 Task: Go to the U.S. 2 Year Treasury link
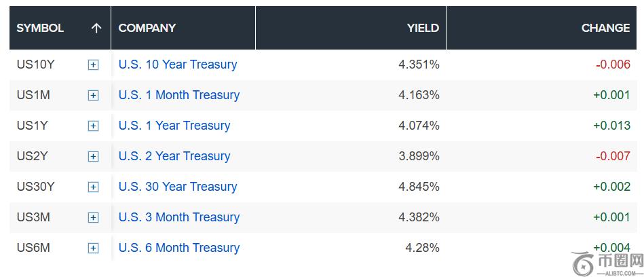[x=174, y=156]
